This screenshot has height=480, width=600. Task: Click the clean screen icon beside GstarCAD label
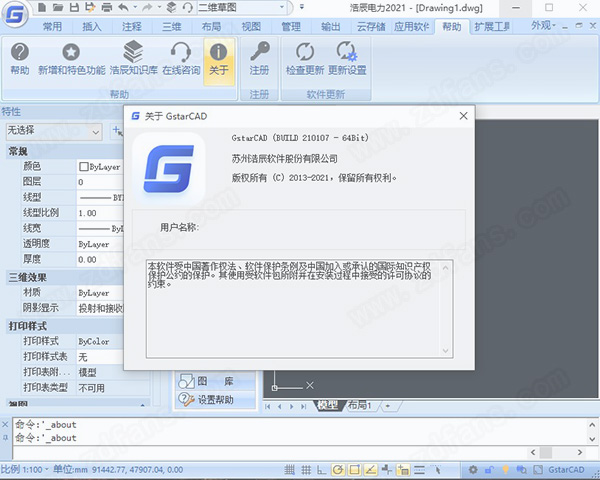(538, 470)
